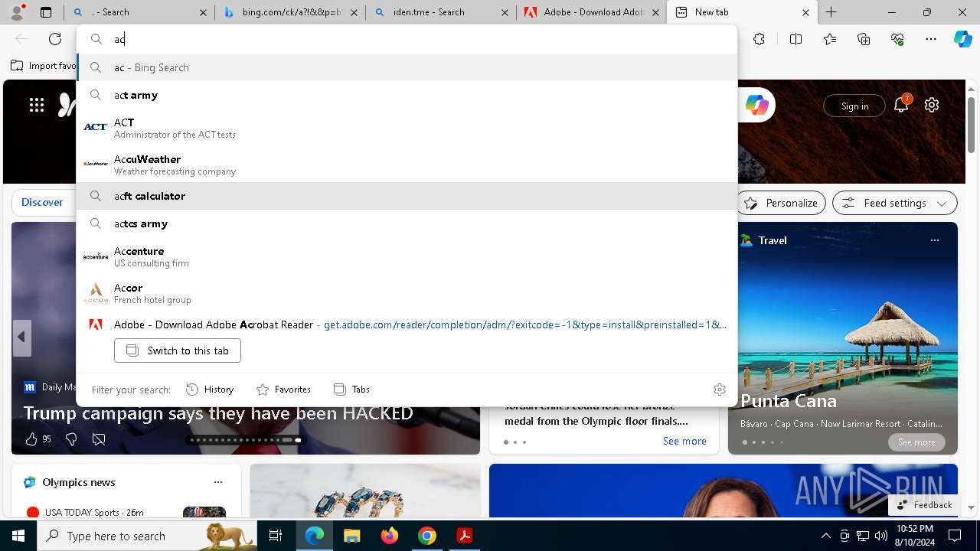
Task: Open the Adobe Acrobat Reader suggestion
Action: (407, 324)
